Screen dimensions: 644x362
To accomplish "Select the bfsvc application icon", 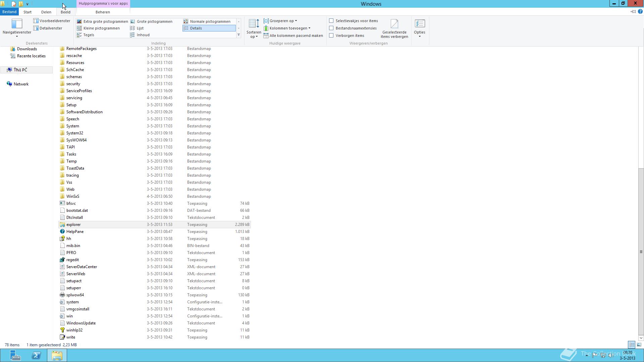I will point(62,203).
